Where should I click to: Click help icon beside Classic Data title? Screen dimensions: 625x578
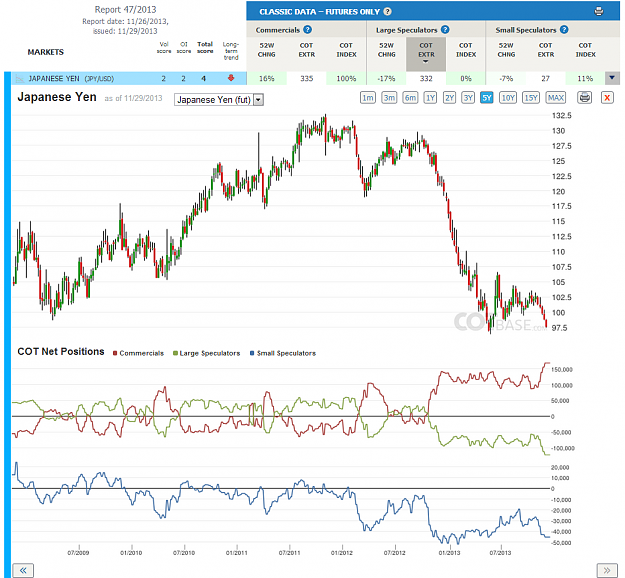[x=387, y=12]
